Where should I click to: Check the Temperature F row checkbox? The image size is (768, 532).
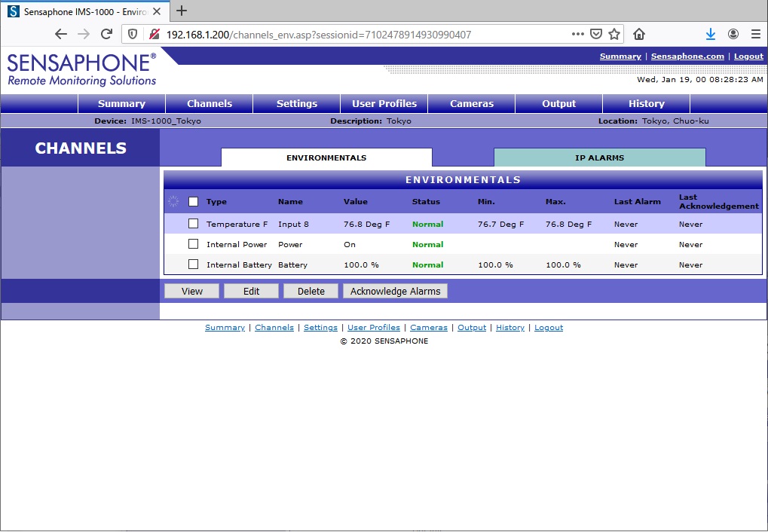point(194,223)
